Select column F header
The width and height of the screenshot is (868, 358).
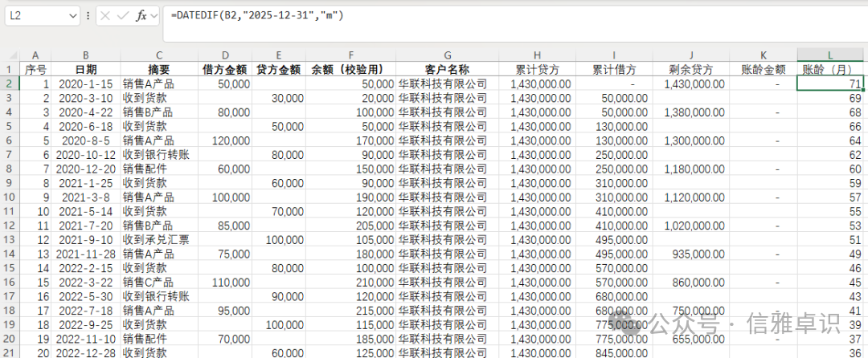click(351, 55)
